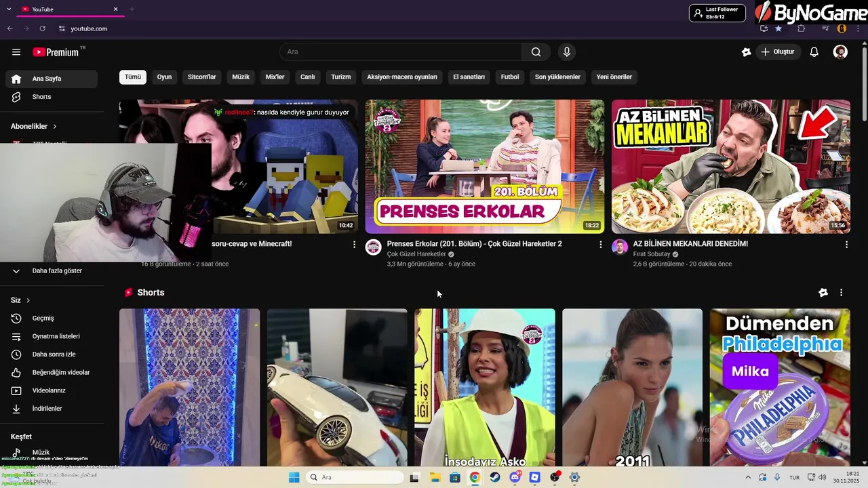Open the Fırat Sobutay channel avatar
868x488 pixels.
pyautogui.click(x=620, y=247)
